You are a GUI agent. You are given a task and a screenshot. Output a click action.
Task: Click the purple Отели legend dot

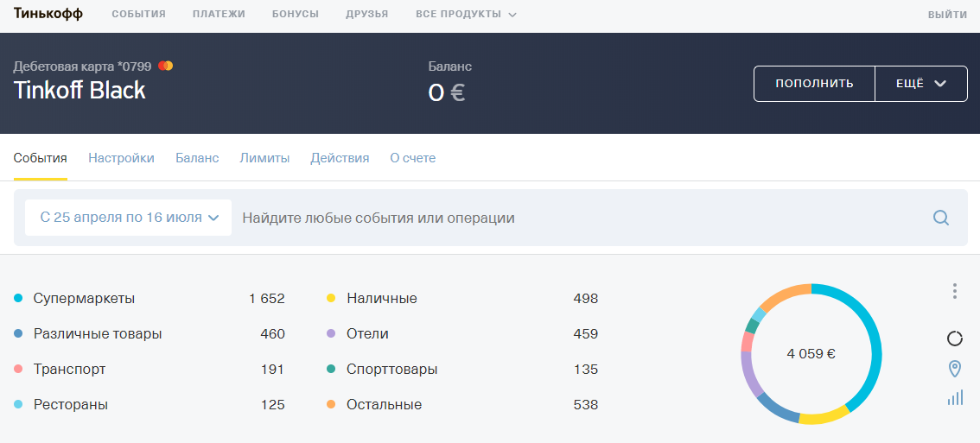point(331,334)
